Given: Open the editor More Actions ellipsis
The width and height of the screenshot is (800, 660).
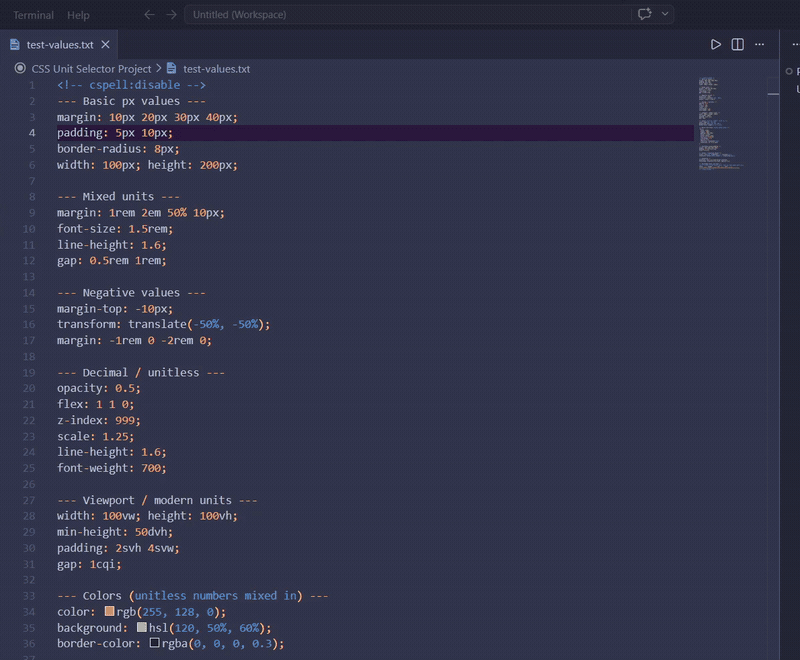Looking at the screenshot, I should click(x=760, y=45).
